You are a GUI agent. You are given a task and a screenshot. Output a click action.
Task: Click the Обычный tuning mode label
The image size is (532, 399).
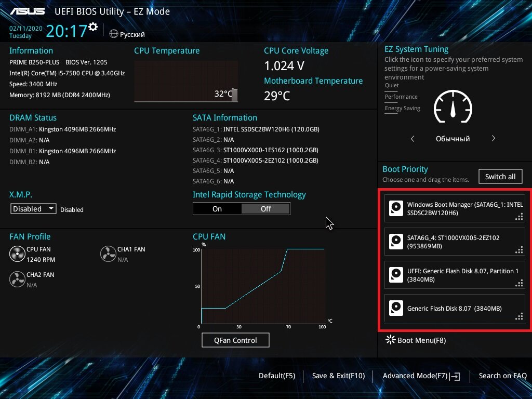coord(453,139)
